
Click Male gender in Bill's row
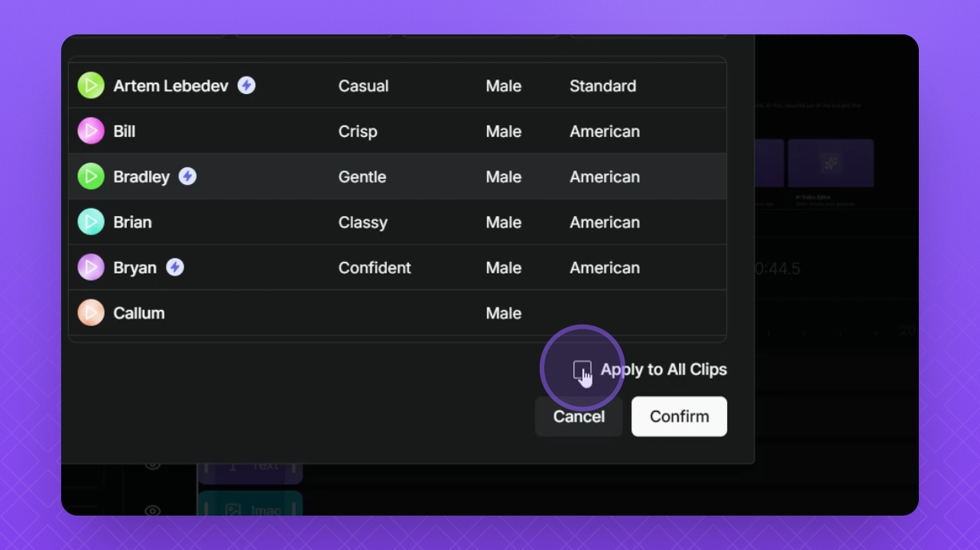504,131
